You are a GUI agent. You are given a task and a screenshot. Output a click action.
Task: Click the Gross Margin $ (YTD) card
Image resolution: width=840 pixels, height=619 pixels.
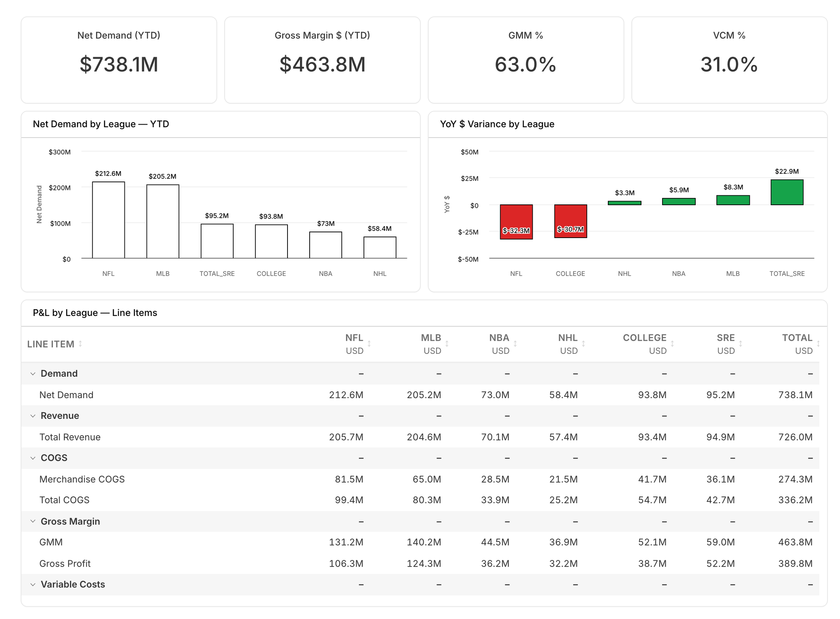[x=322, y=60]
